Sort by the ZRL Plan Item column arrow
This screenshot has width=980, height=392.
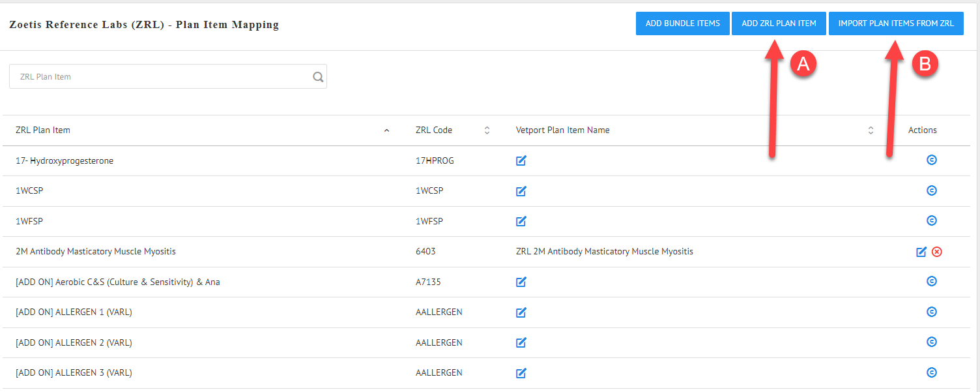point(386,130)
